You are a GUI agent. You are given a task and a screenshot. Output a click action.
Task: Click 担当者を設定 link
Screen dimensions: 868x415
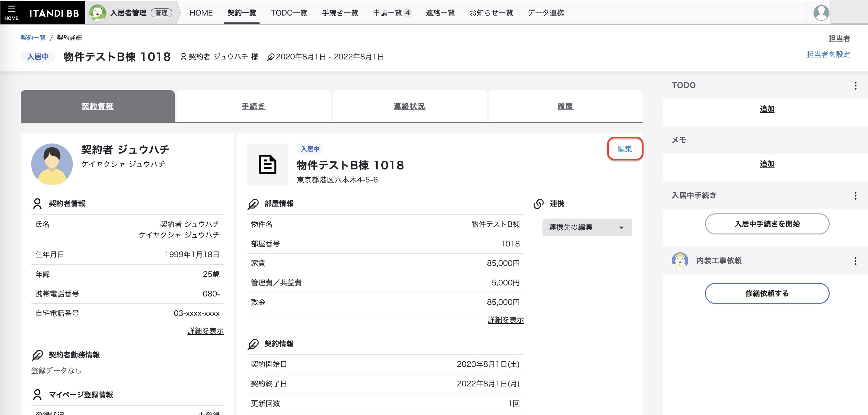point(828,54)
